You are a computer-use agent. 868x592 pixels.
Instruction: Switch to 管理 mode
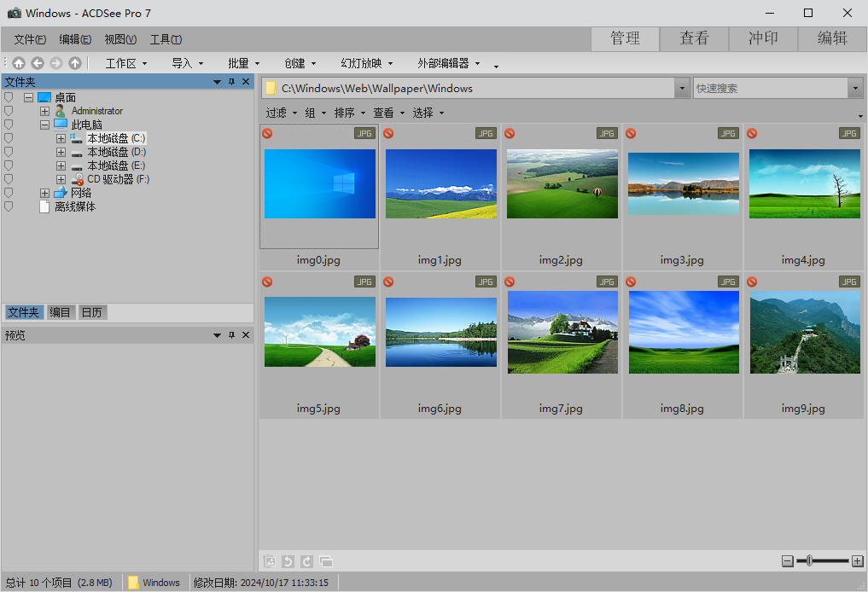point(625,38)
